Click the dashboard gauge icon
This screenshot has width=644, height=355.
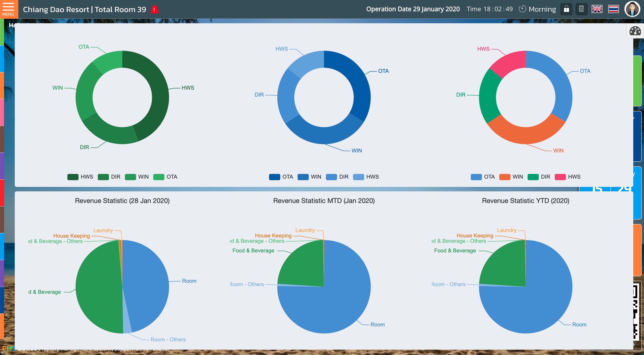pyautogui.click(x=635, y=31)
